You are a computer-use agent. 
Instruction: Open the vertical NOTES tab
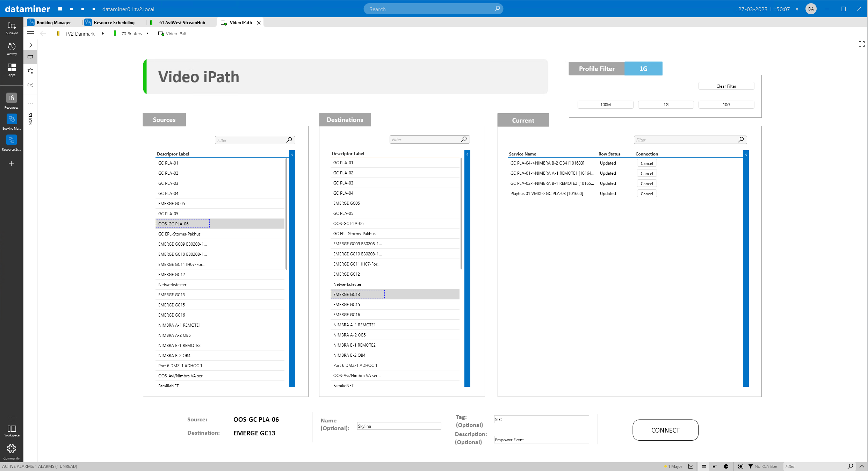pyautogui.click(x=30, y=119)
